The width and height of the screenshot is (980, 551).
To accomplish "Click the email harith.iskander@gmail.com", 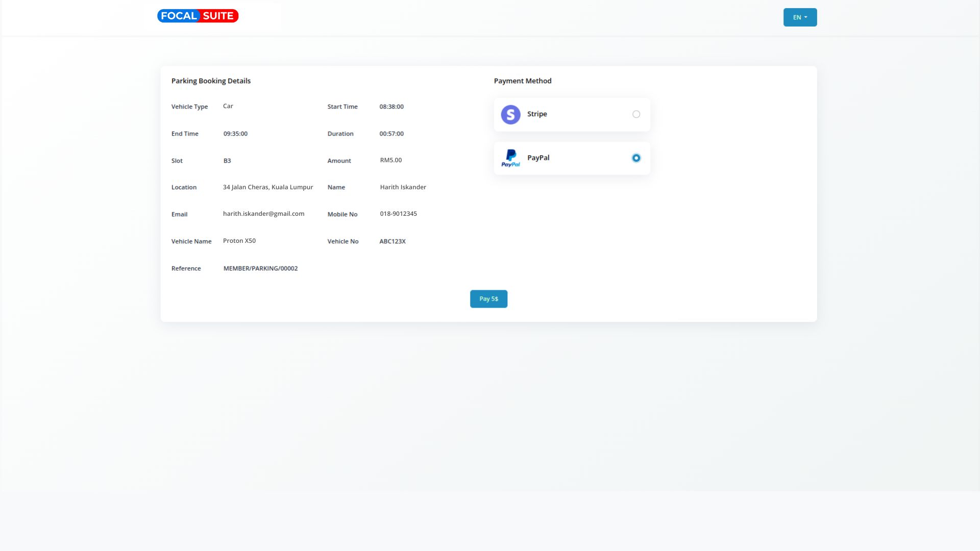I will point(263,214).
